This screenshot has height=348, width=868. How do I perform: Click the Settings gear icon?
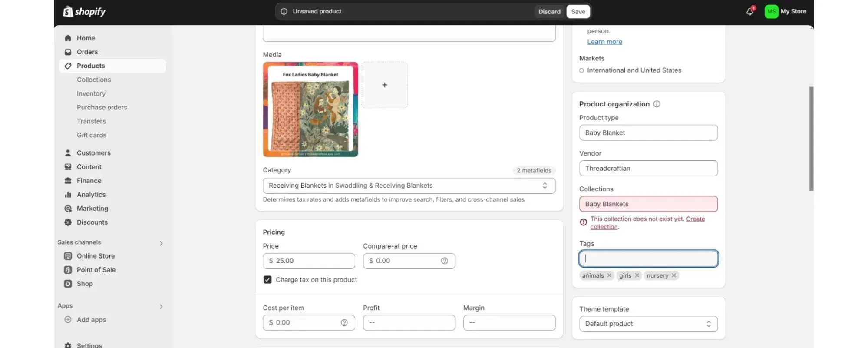click(x=68, y=345)
